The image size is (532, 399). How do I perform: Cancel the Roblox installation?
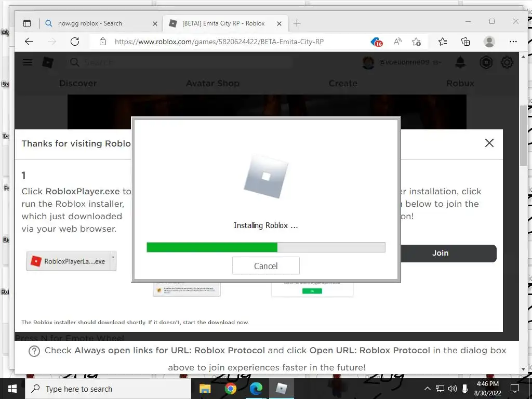click(265, 265)
